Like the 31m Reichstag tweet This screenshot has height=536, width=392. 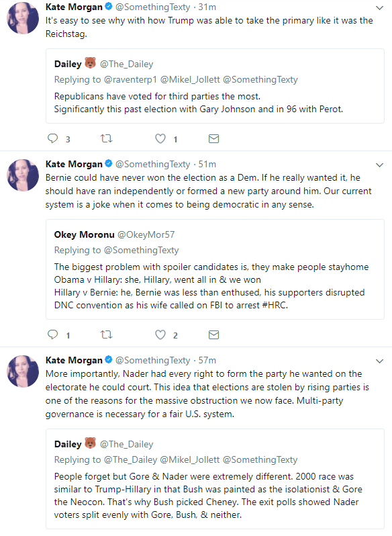click(160, 138)
